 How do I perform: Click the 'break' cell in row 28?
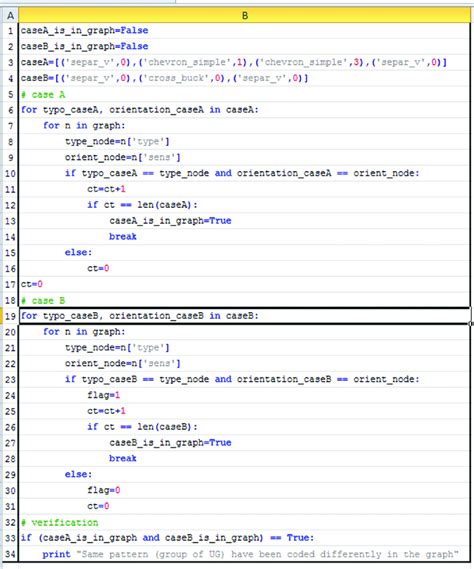click(245, 459)
